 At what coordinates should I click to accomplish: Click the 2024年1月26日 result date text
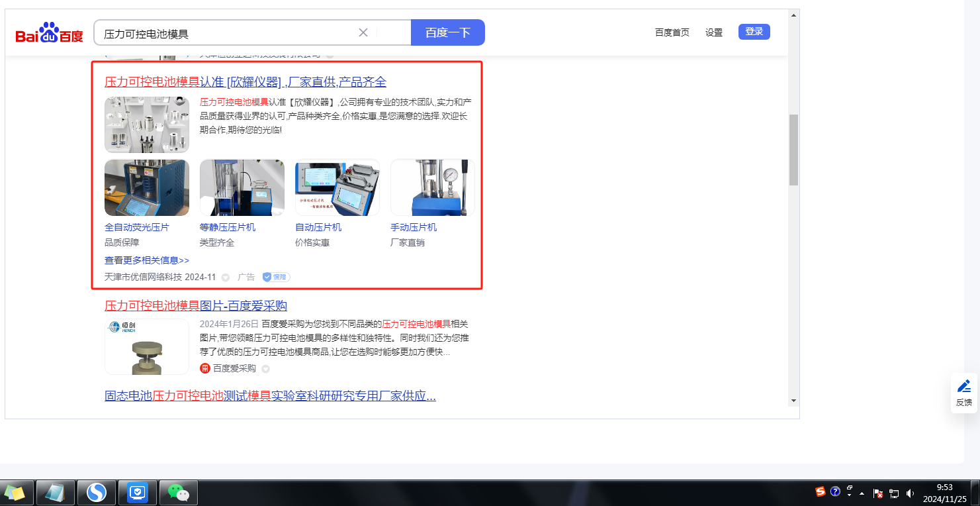click(x=229, y=324)
